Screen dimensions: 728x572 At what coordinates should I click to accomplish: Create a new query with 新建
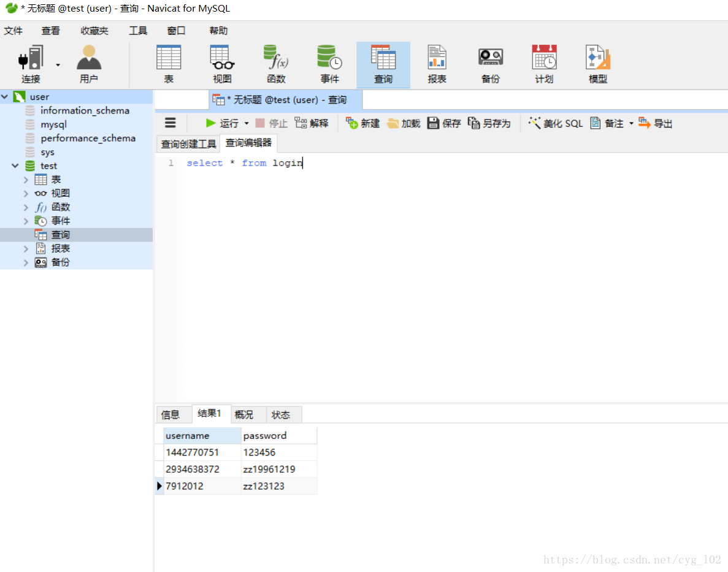point(362,123)
